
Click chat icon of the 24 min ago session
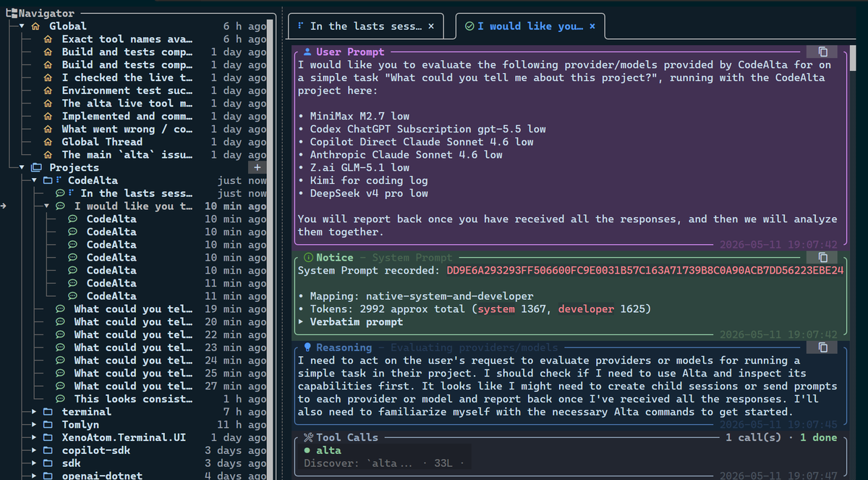click(x=60, y=361)
